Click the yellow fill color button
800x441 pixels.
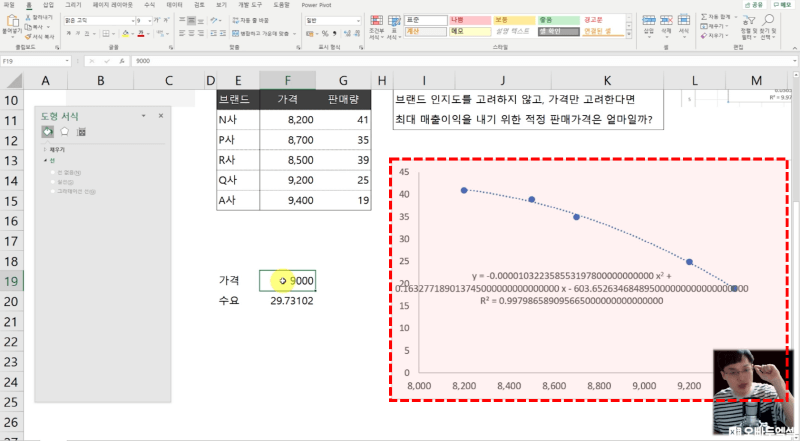pos(125,34)
